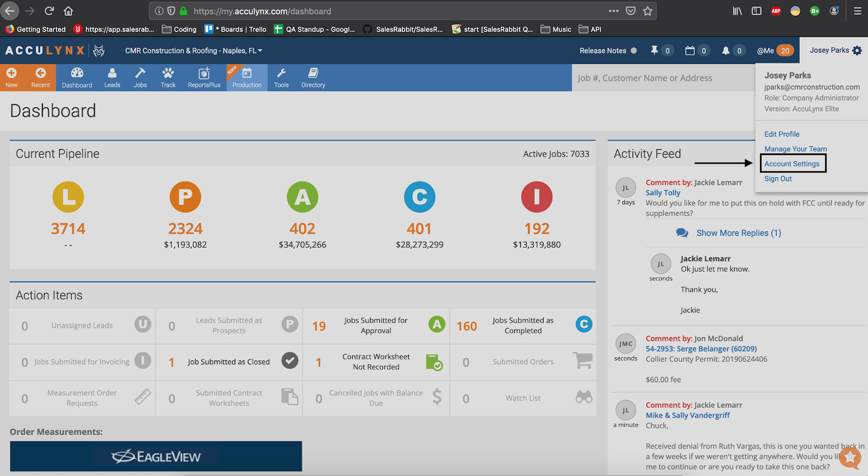
Task: Click the AccuLynx logo
Action: click(55, 50)
